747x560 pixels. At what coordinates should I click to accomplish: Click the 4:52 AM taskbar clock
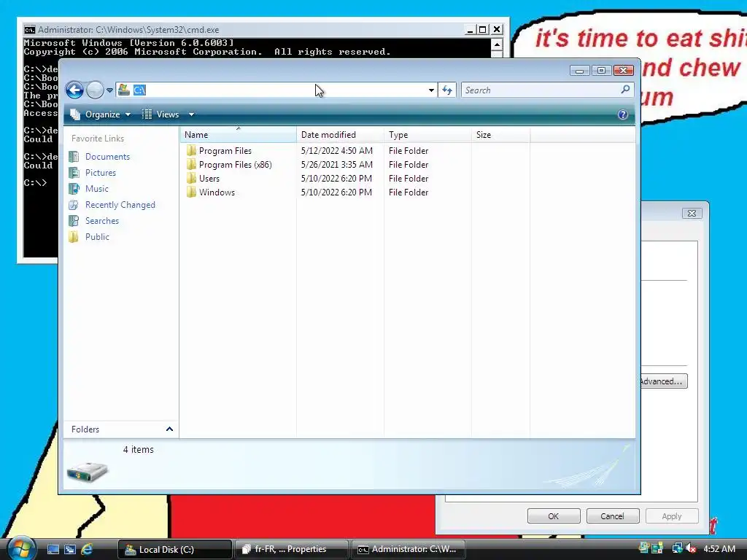pyautogui.click(x=719, y=549)
